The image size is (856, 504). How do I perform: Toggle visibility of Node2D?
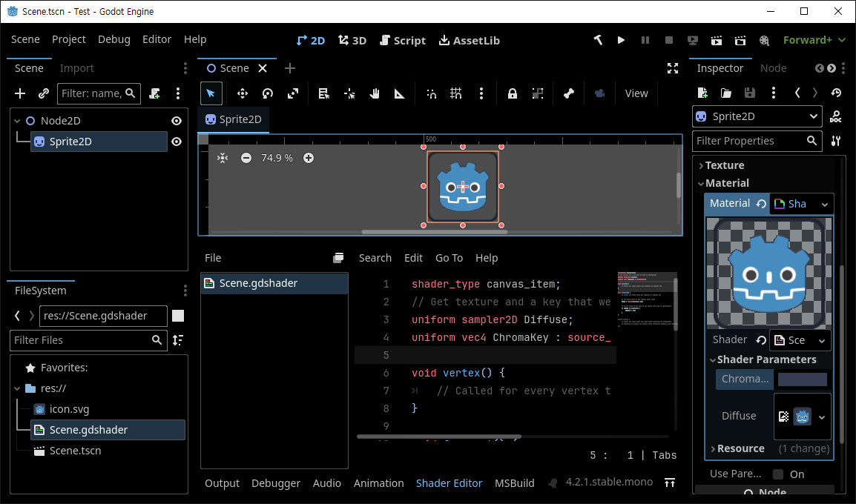(177, 121)
